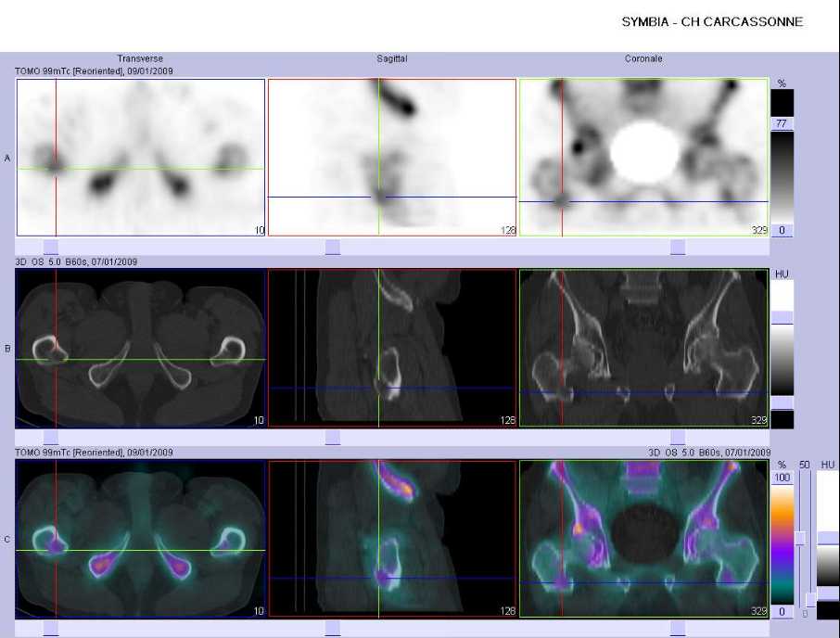The width and height of the screenshot is (840, 638).
Task: Click the row C HU grayscale bar
Action: click(x=828, y=544)
